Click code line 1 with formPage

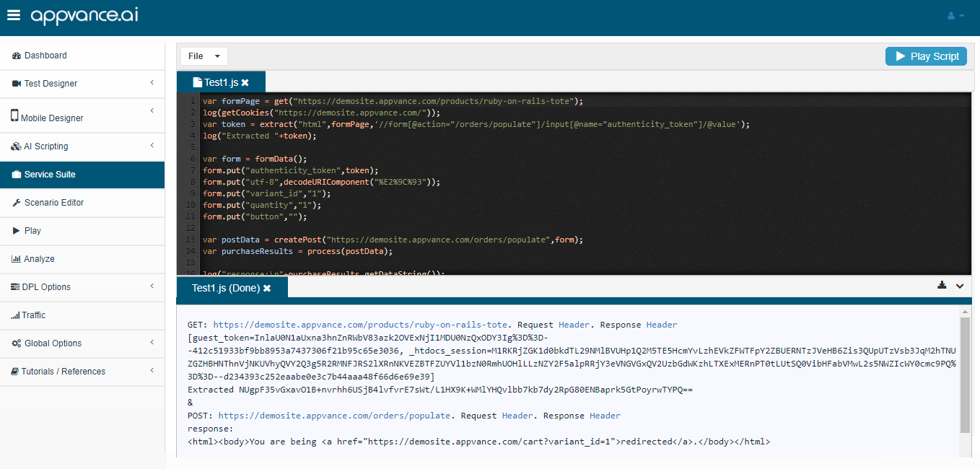393,101
